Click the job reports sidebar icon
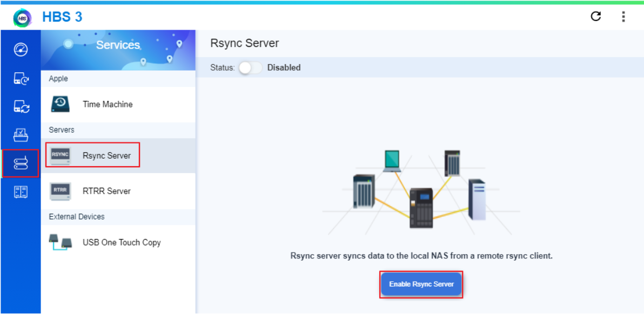The image size is (644, 314). coord(20,135)
